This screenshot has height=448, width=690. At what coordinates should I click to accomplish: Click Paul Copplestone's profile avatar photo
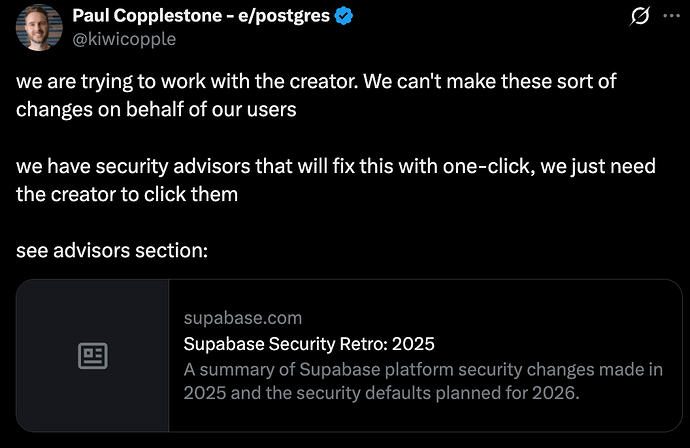point(36,27)
